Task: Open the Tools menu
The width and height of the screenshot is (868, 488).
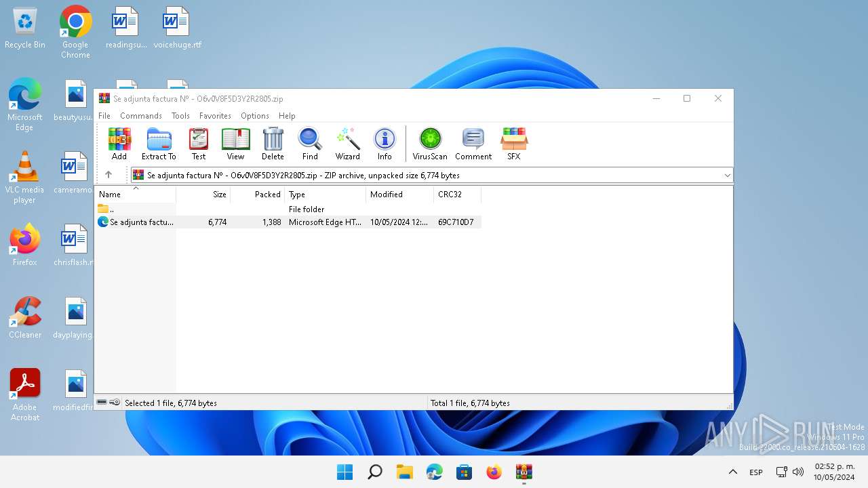Action: click(x=180, y=116)
